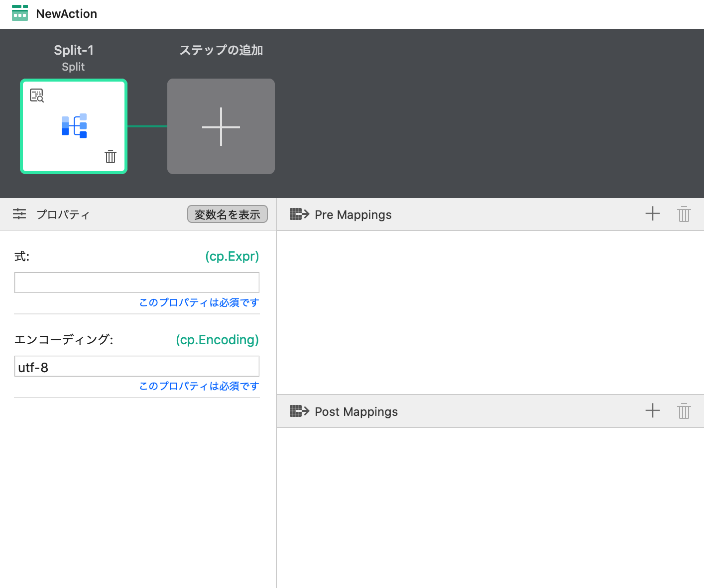This screenshot has height=588, width=704.
Task: Click the (cp.Expr) variable name label
Action: point(232,256)
